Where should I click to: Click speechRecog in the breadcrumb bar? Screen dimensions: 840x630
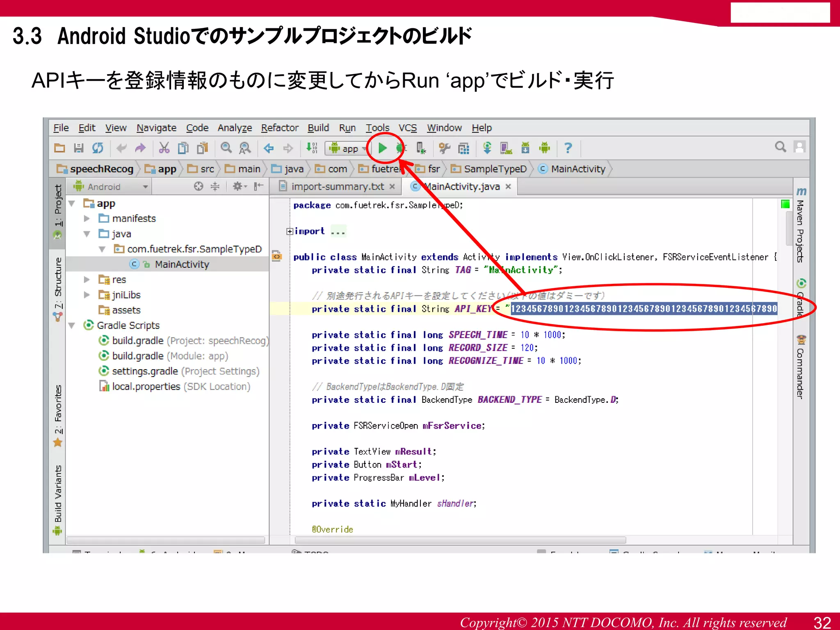click(x=95, y=169)
